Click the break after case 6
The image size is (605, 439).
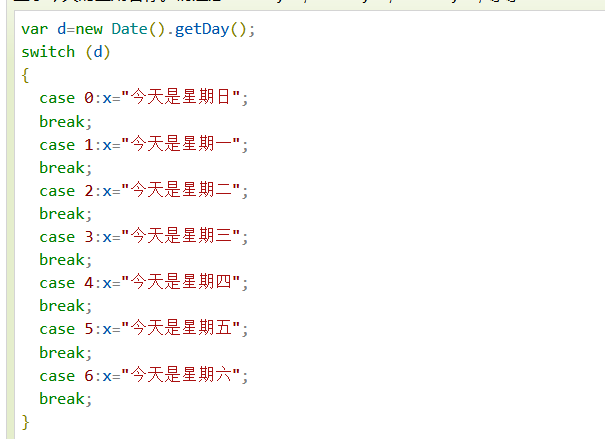66,398
